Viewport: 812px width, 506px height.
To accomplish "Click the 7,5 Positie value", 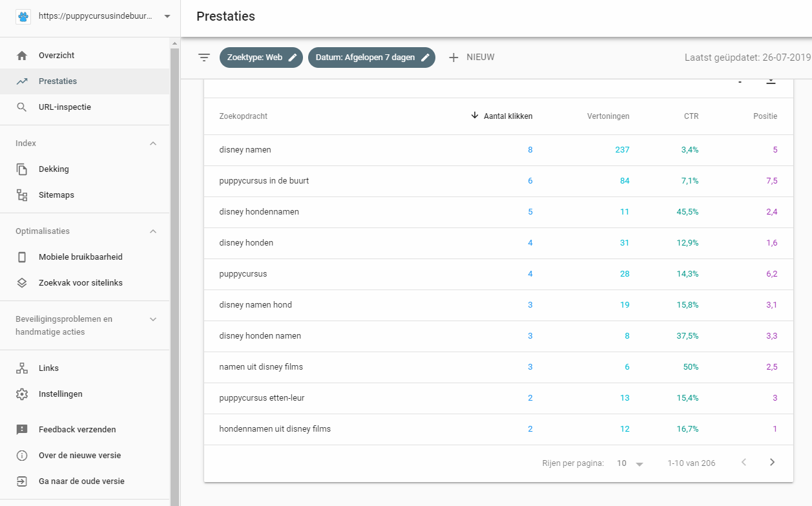I will pos(772,181).
